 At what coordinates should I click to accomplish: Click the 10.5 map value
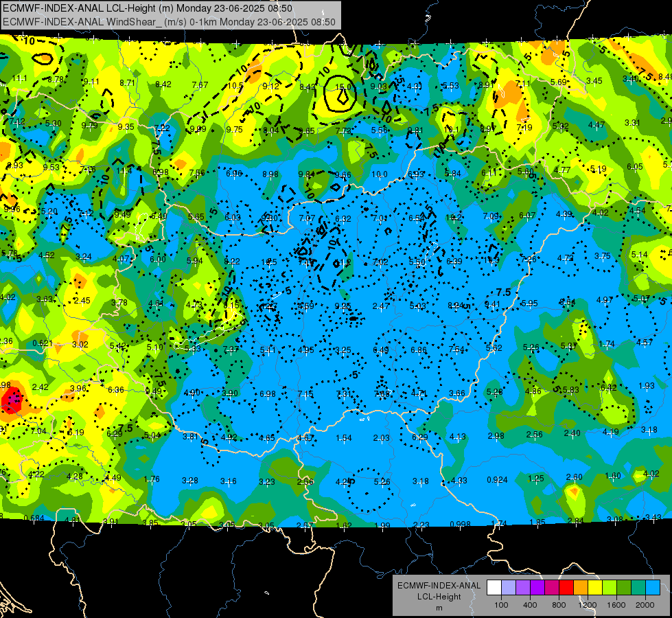pos(235,86)
